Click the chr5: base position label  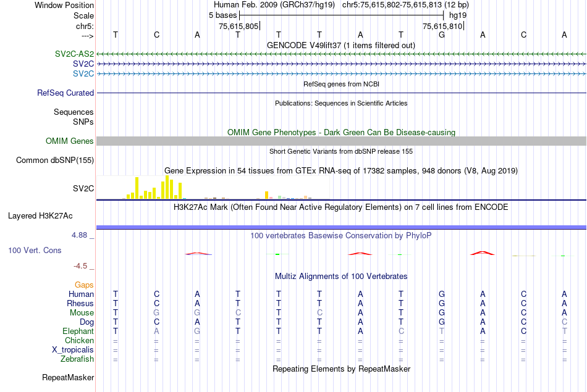[x=85, y=26]
